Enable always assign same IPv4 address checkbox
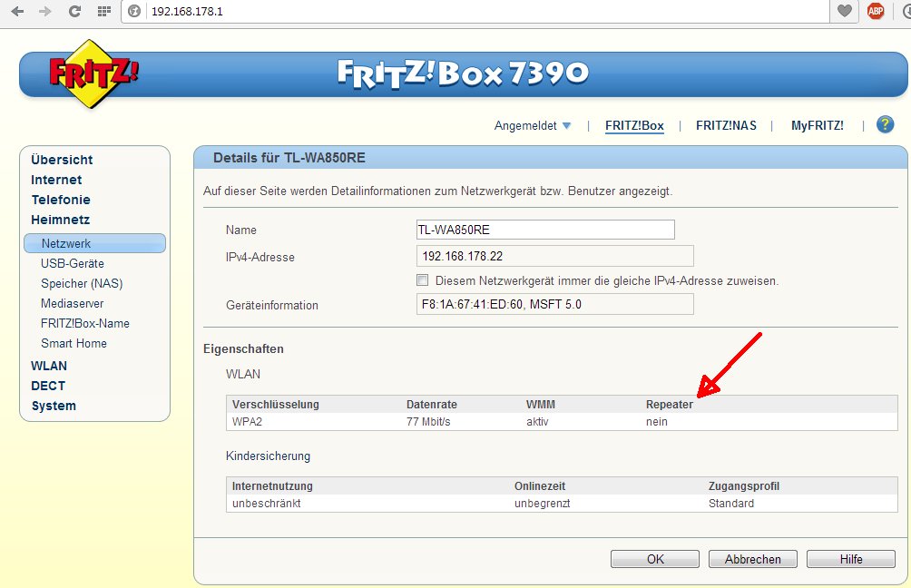Viewport: 911px width, 588px height. coord(423,280)
